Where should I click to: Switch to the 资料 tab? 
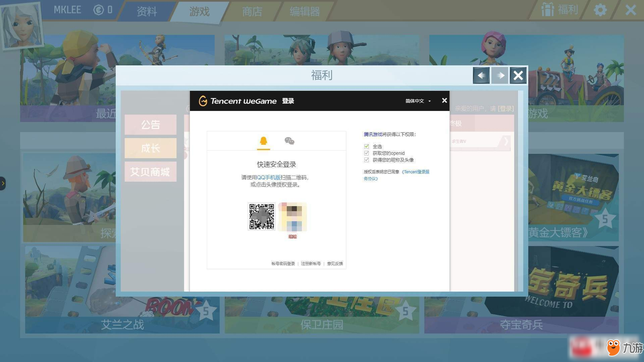click(x=147, y=11)
